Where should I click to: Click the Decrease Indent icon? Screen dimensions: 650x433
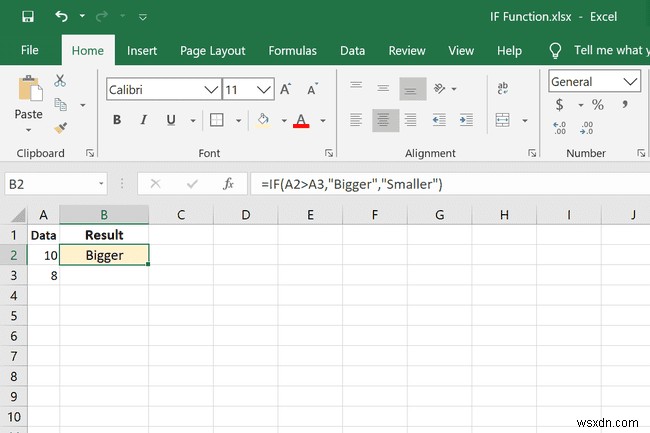439,120
